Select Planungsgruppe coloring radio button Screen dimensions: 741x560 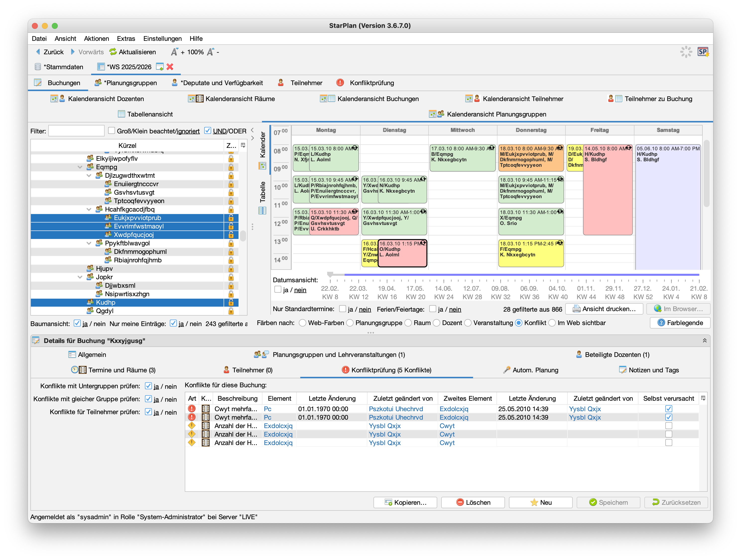tap(350, 323)
